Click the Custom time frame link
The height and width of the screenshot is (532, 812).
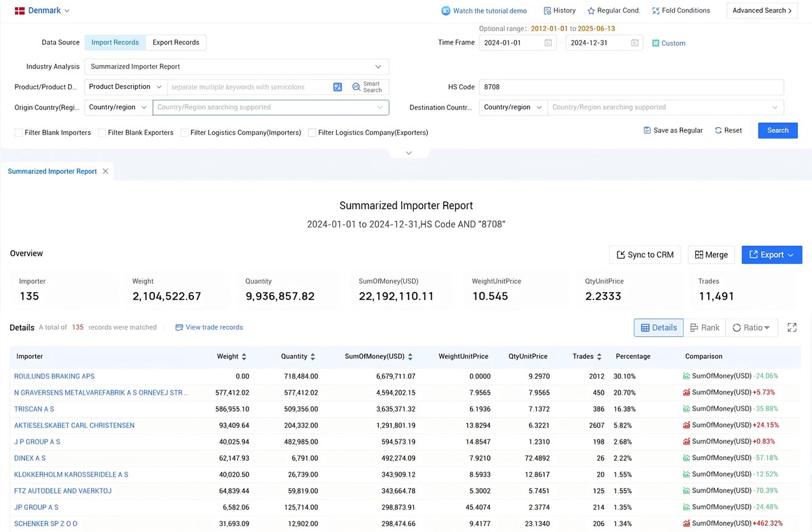click(669, 43)
